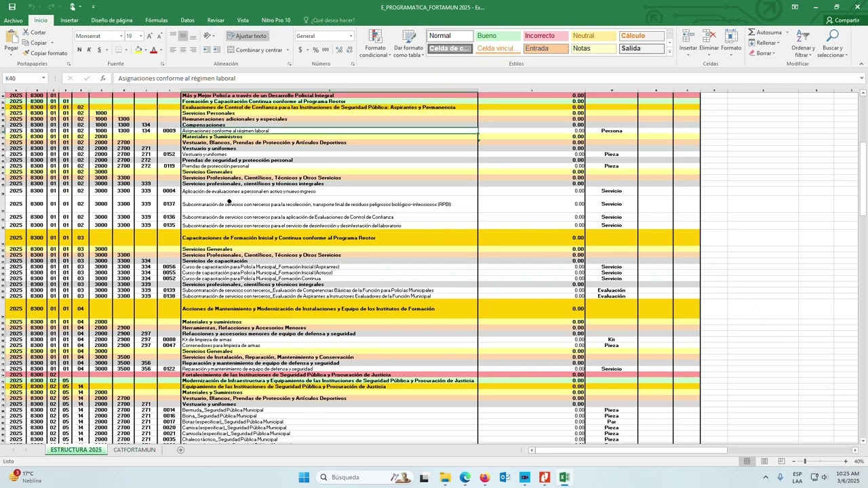Click the Copiar button
Screen dimensions: 868x488
(x=34, y=43)
